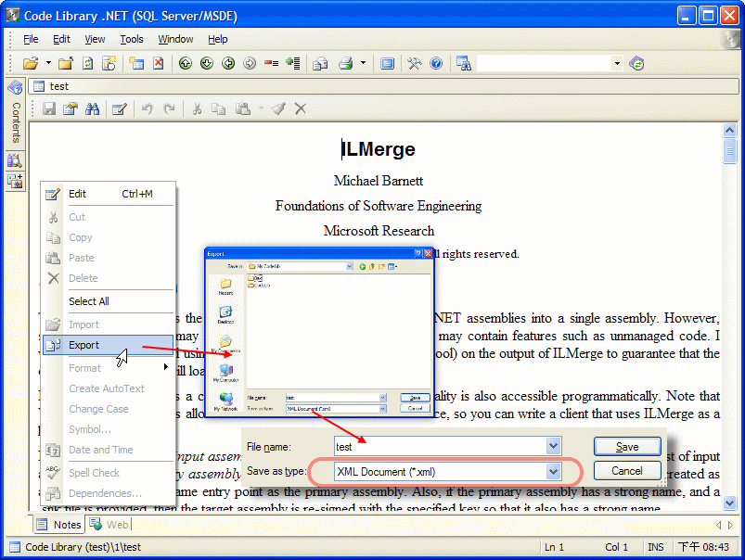Choose Export in context menu
This screenshot has height=560, width=745.
tap(109, 345)
